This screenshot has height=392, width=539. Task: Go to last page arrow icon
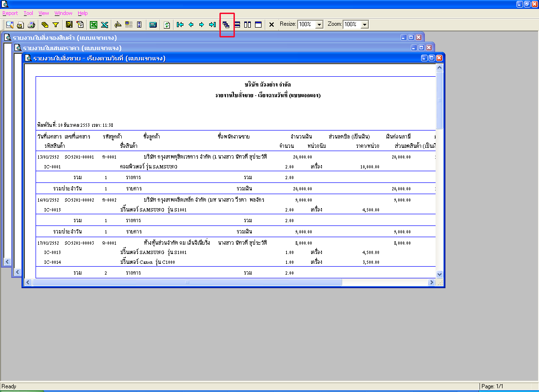pyautogui.click(x=212, y=24)
